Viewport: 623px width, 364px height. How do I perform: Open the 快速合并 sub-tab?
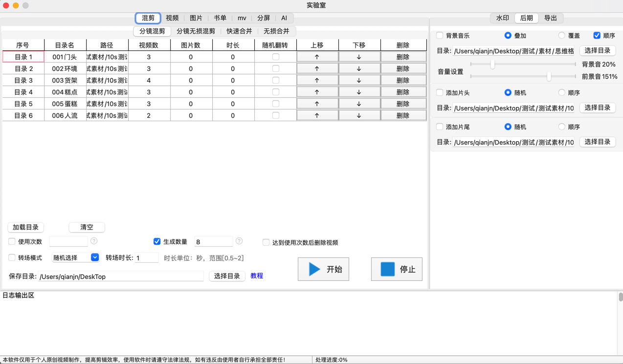[239, 31]
